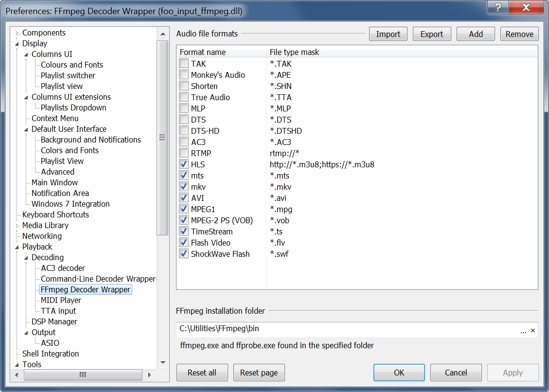Image resolution: width=549 pixels, height=392 pixels.
Task: Uncheck the HLS format checkbox
Action: (x=184, y=164)
